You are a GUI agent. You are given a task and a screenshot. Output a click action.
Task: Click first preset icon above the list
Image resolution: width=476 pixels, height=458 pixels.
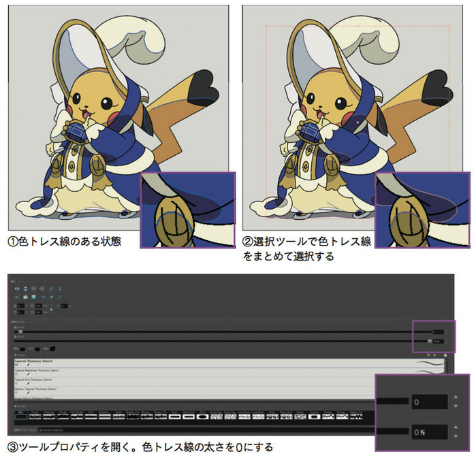(428, 355)
